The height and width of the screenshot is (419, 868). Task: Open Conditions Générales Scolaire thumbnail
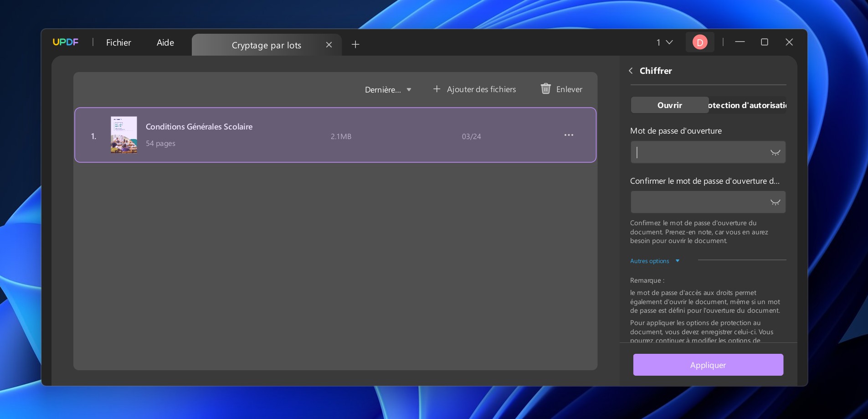click(x=124, y=135)
